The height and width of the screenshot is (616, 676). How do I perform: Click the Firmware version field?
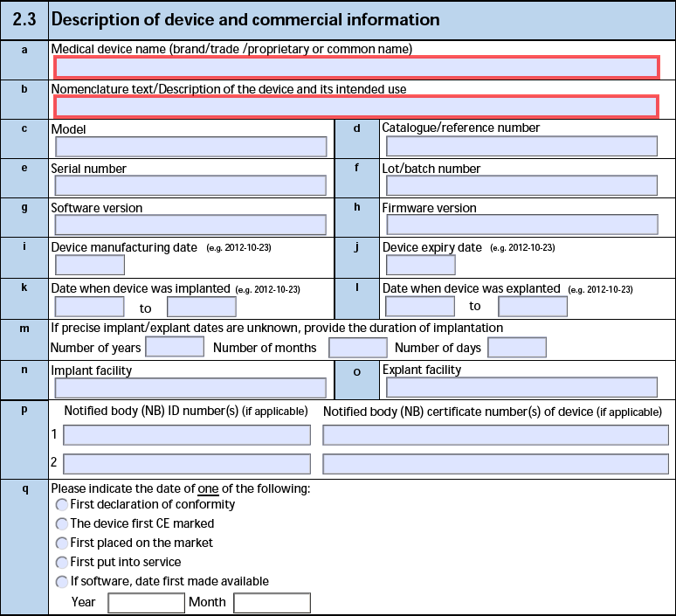coord(522,225)
